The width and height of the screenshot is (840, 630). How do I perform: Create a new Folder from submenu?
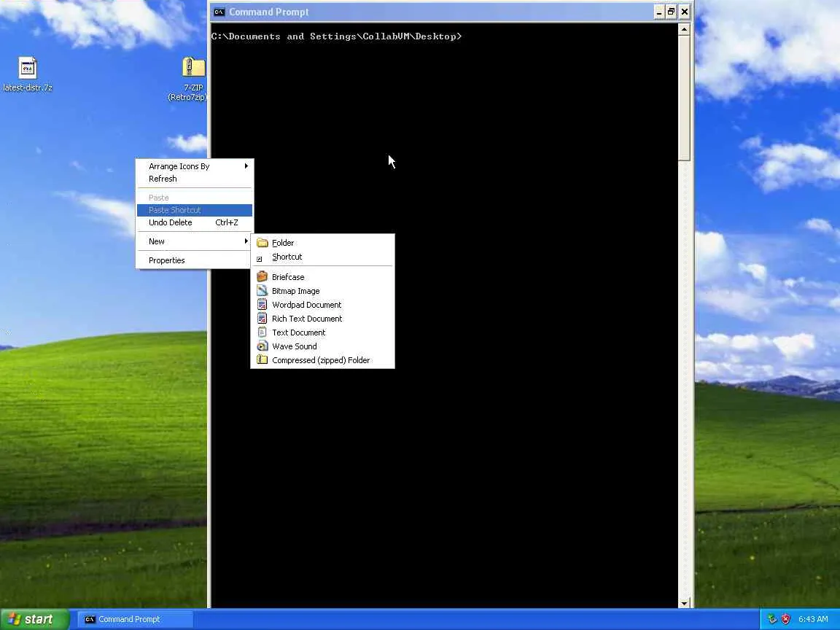click(322, 243)
